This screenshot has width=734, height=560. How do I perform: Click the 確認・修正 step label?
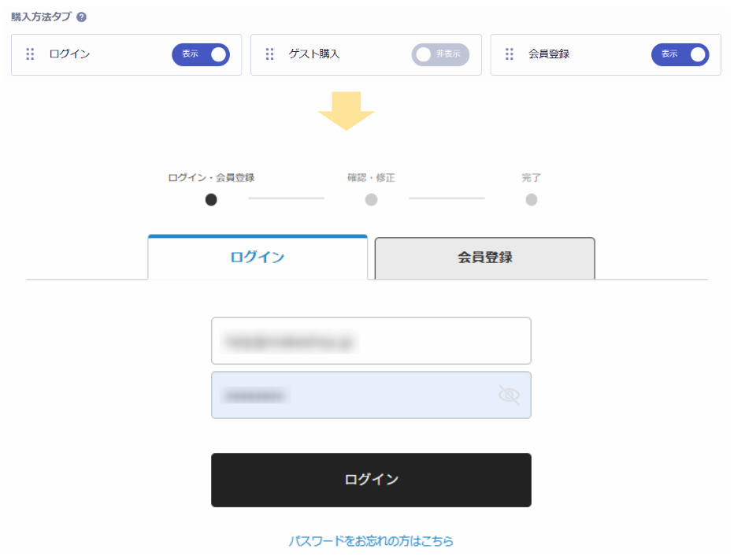click(x=371, y=178)
